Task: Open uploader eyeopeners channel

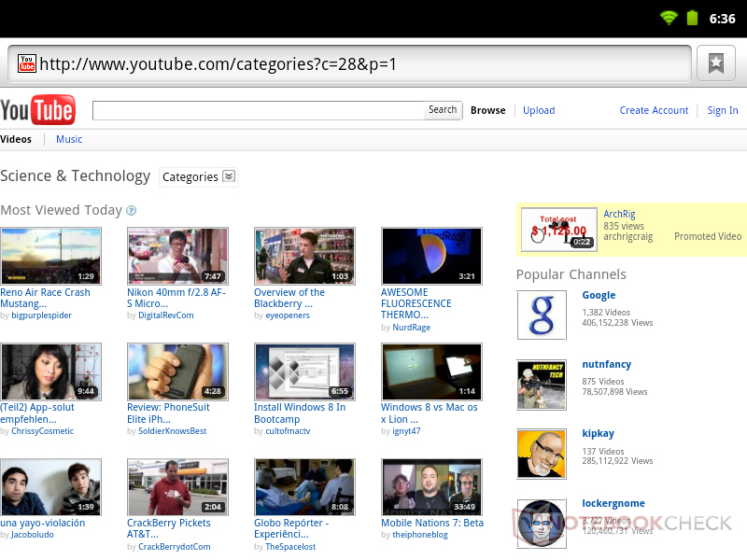Action: pyautogui.click(x=288, y=315)
